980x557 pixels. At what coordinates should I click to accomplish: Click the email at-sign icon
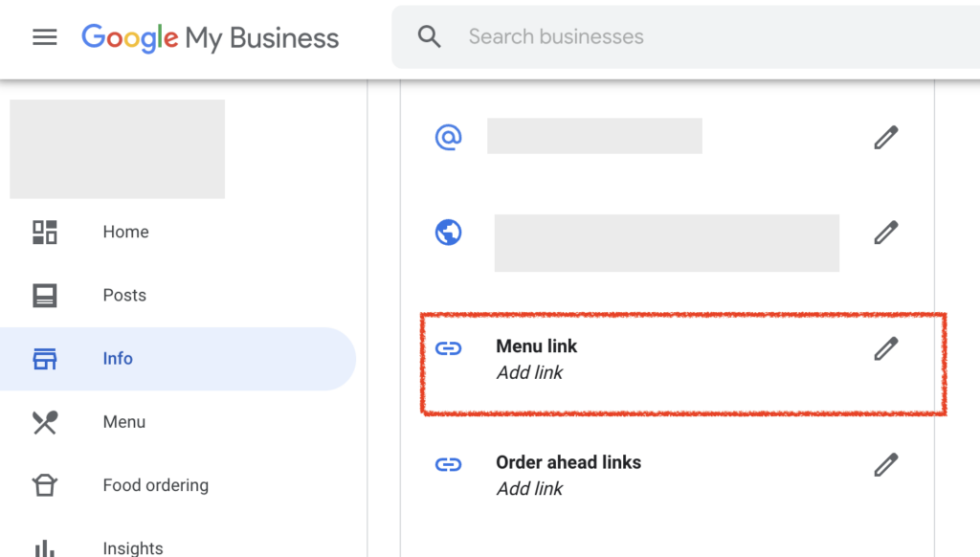(x=448, y=137)
